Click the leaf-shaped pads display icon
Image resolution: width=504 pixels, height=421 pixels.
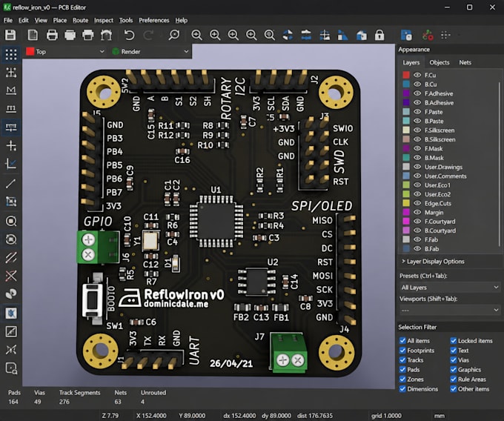(11, 294)
